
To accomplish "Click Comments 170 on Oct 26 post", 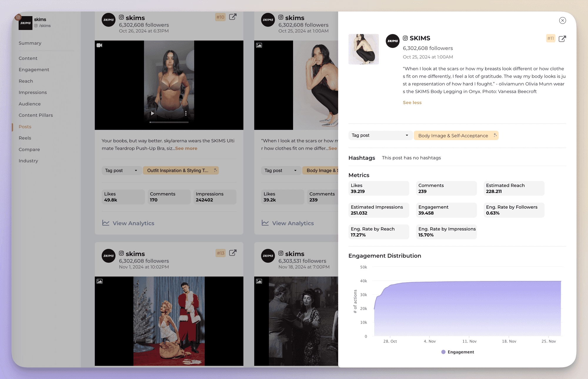I will coord(169,197).
